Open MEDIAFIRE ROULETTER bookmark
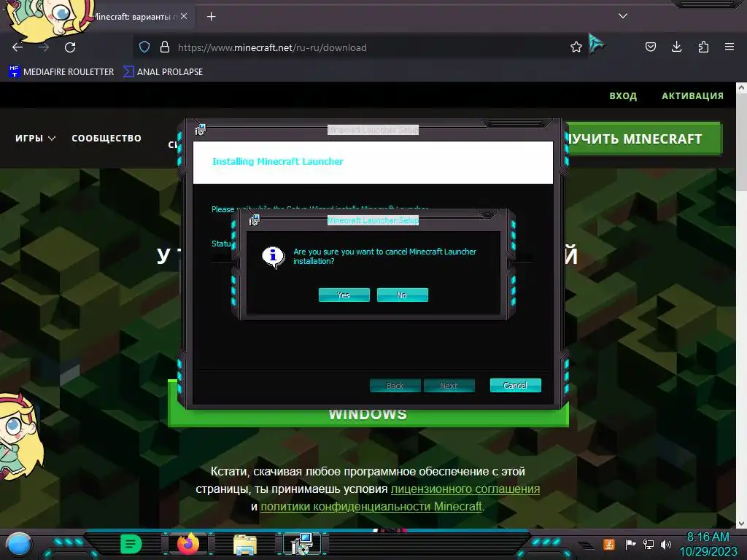Viewport: 747px width, 560px height. (x=61, y=72)
